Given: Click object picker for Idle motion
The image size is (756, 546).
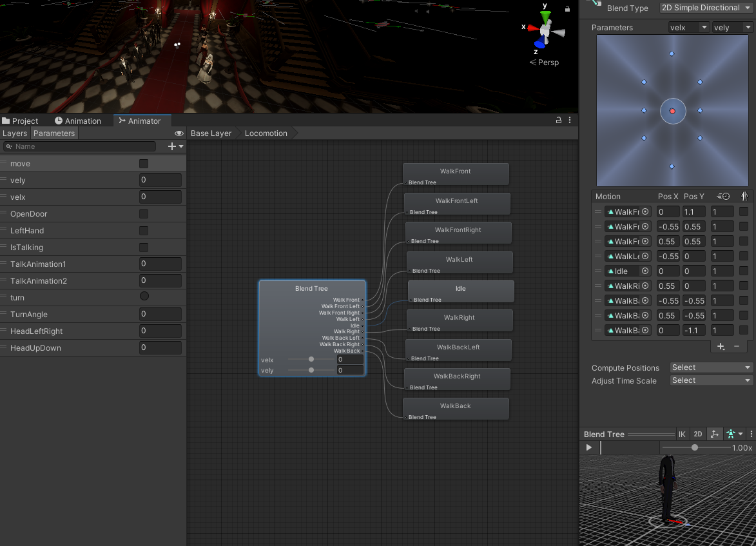Looking at the screenshot, I should [x=645, y=271].
